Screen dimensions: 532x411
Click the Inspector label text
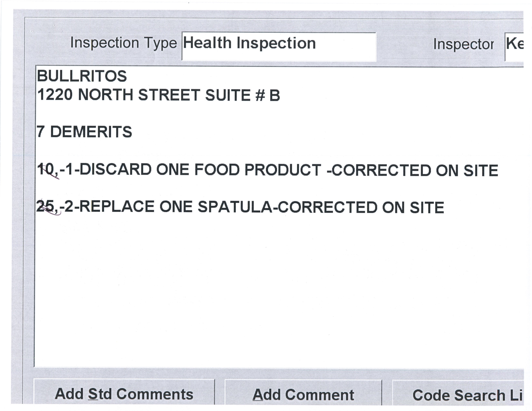click(463, 44)
